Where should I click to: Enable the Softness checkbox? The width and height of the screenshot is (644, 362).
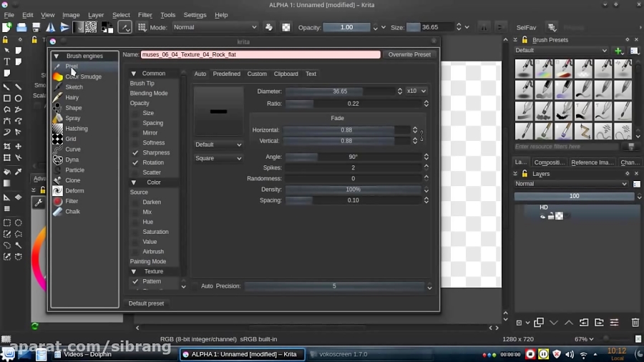pyautogui.click(x=135, y=143)
